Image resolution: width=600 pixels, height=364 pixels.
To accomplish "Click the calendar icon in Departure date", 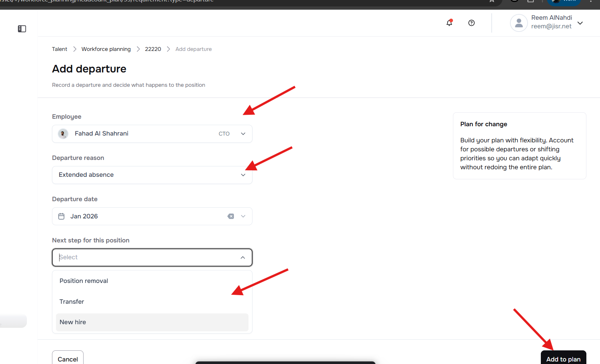I will 61,216.
